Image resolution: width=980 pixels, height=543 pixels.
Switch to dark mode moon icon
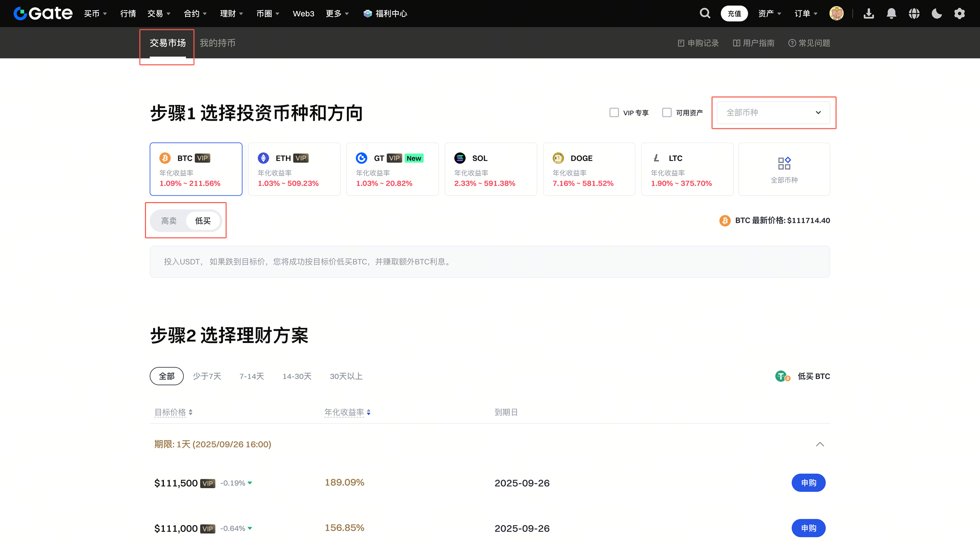pyautogui.click(x=937, y=14)
